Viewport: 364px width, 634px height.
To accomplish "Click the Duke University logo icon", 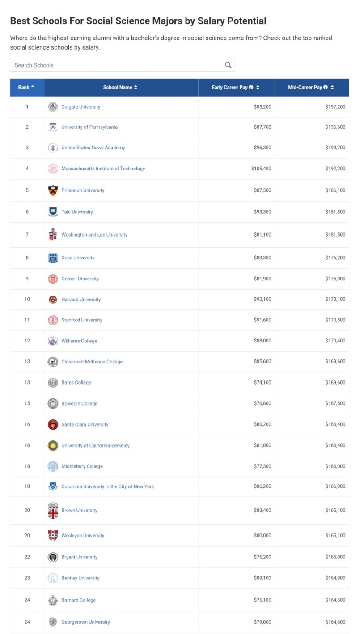I will click(x=53, y=258).
